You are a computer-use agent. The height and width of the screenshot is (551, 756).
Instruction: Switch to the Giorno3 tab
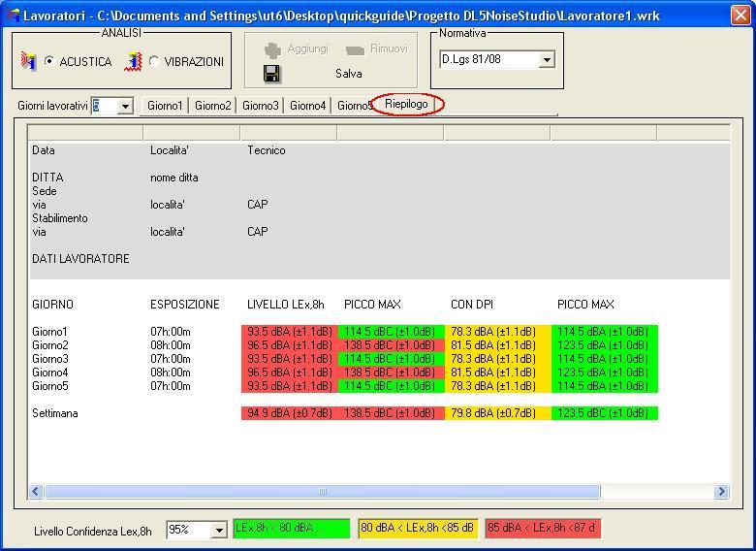tap(261, 105)
